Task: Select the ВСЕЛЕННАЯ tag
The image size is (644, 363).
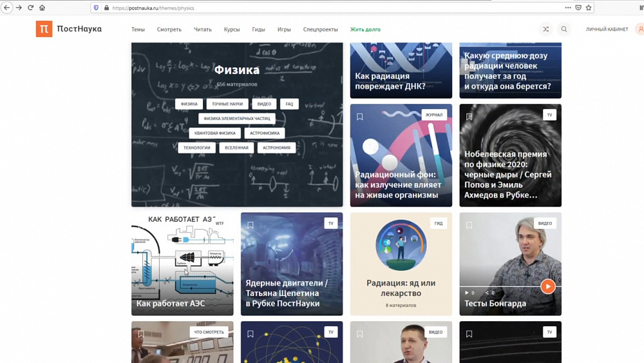Action: 236,148
